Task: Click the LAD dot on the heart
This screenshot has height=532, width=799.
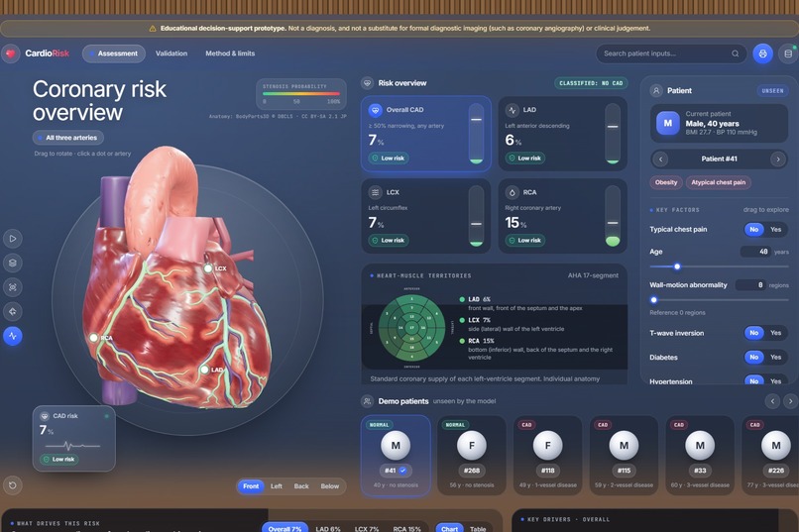Action: pyautogui.click(x=204, y=370)
